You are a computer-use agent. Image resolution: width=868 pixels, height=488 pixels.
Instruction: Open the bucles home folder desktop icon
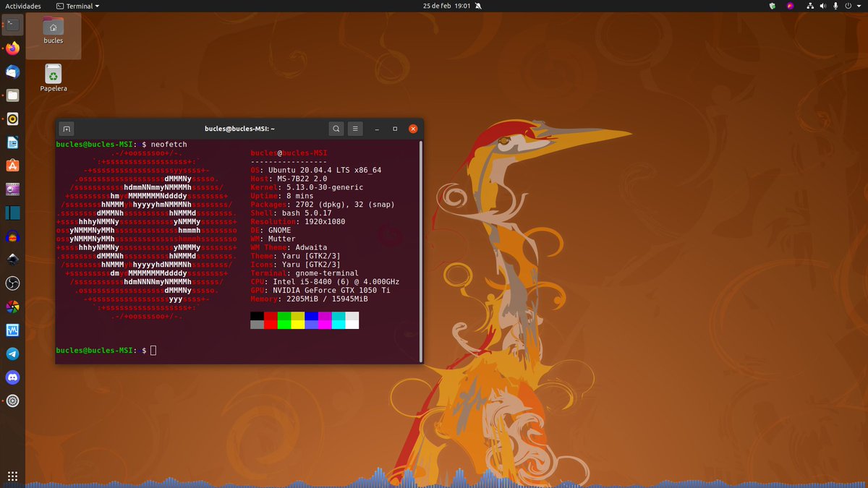(x=53, y=30)
